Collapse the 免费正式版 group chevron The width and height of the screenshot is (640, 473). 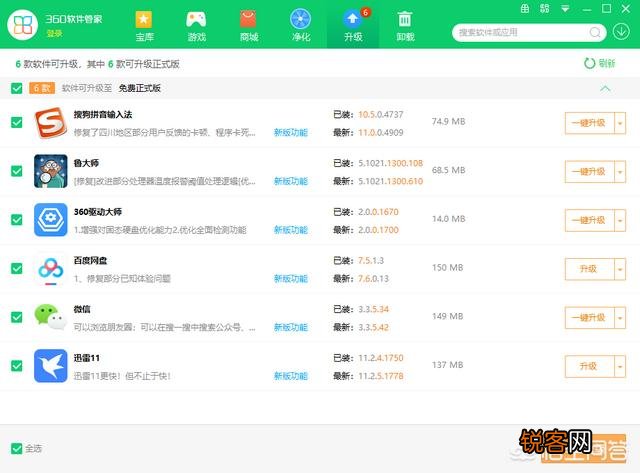(x=605, y=88)
